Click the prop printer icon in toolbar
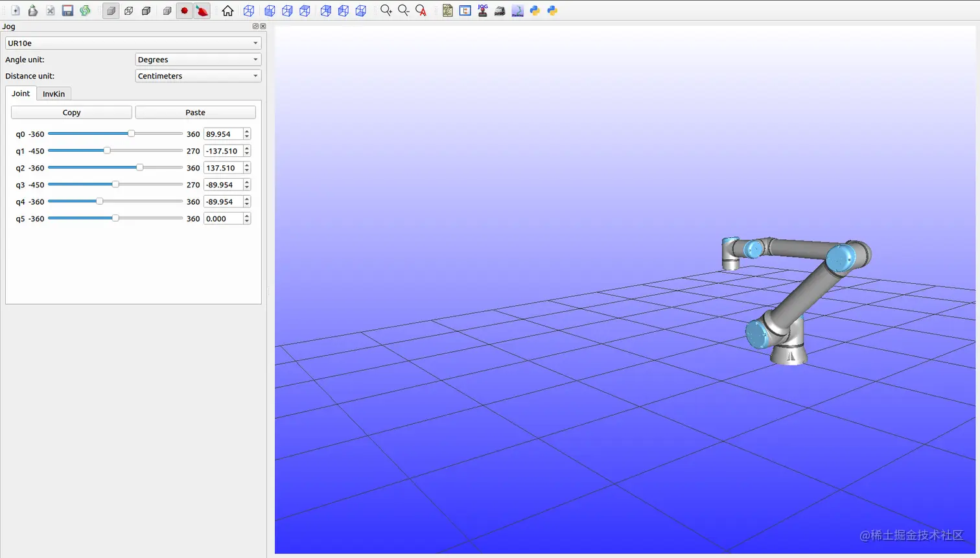Viewport: 980px width, 558px height. [x=500, y=10]
